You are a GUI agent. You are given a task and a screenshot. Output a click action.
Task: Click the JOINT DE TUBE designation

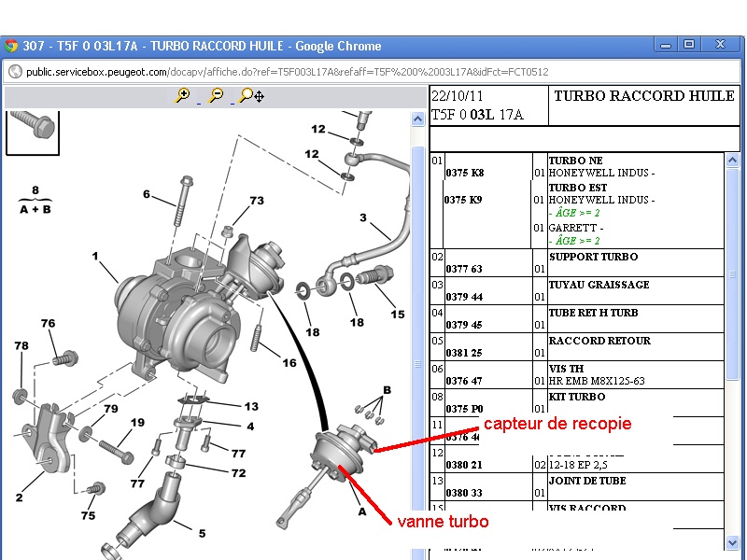coord(587,481)
